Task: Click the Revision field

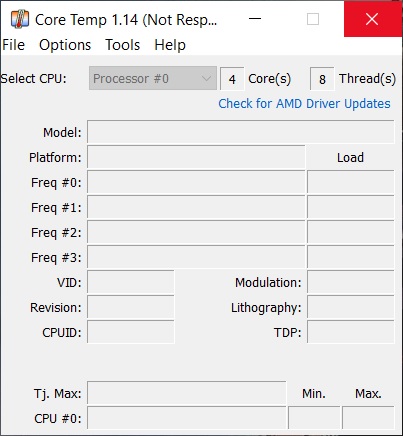Action: (131, 307)
